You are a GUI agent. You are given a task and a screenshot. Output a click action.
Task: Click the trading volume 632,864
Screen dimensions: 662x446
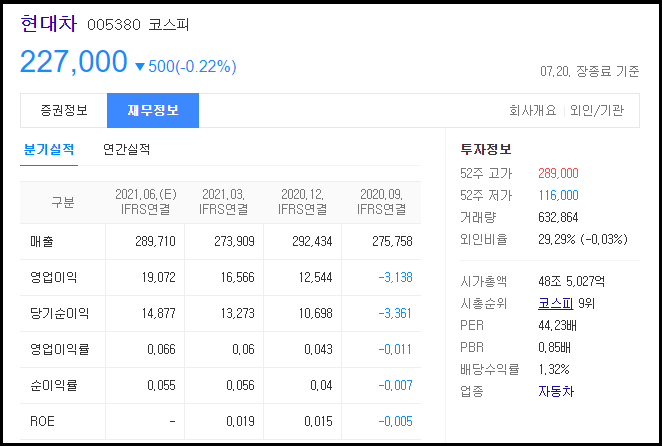click(x=558, y=217)
